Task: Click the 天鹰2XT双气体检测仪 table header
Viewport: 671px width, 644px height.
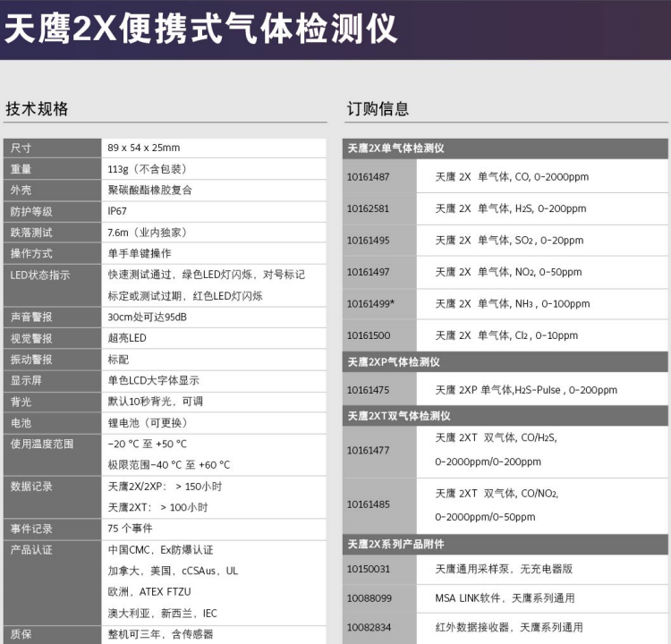Action: 398,416
